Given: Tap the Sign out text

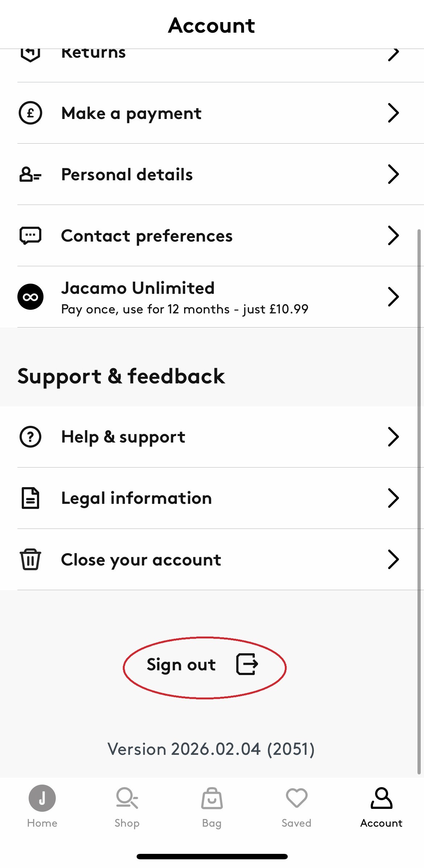Looking at the screenshot, I should click(181, 665).
